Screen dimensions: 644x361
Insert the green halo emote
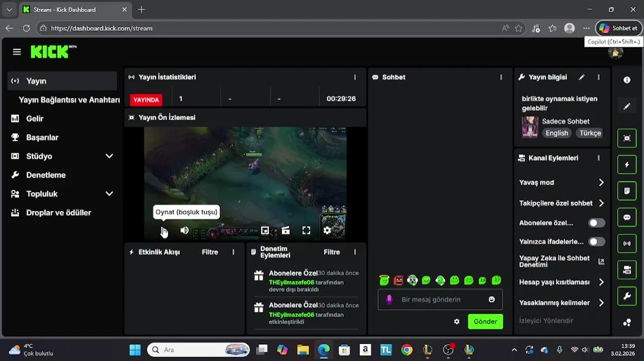click(384, 280)
